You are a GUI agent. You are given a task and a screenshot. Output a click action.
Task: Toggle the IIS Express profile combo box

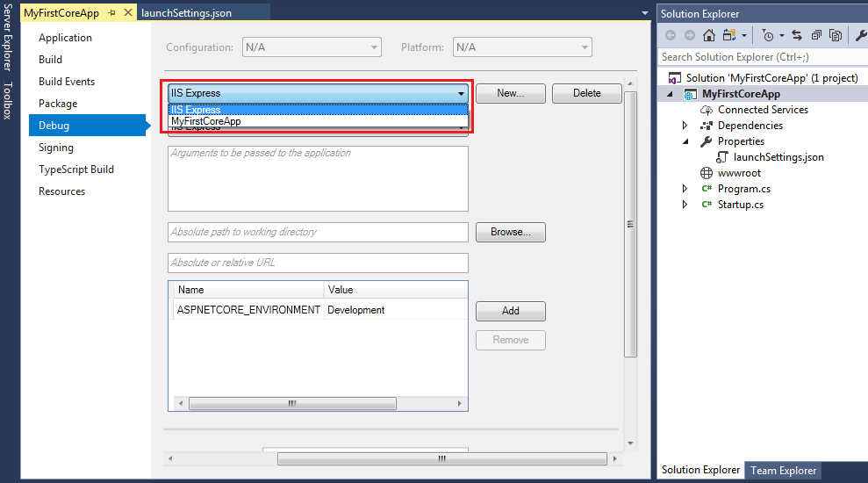[x=318, y=93]
